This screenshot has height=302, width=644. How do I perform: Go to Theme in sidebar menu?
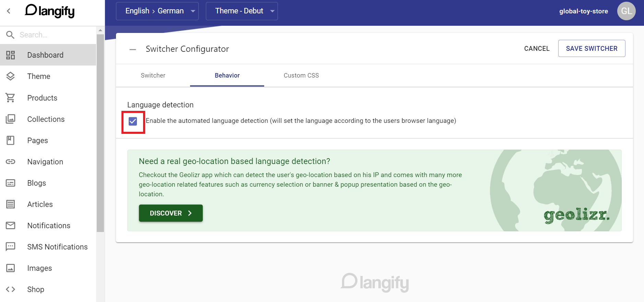point(48,76)
